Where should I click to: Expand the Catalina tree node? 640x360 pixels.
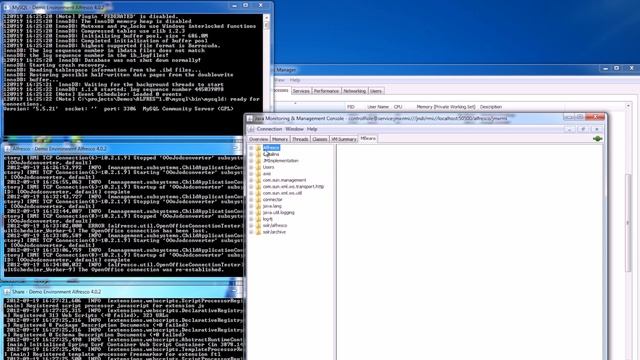coord(251,154)
